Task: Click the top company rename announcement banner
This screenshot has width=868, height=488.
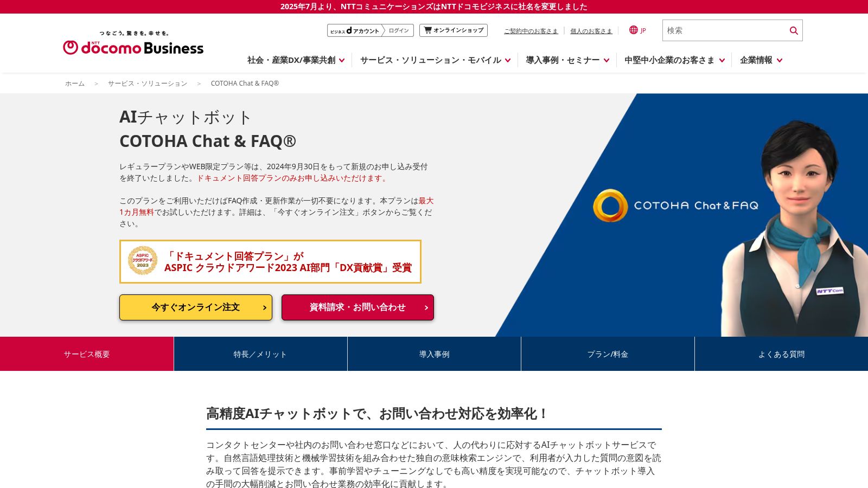Action: pos(434,7)
